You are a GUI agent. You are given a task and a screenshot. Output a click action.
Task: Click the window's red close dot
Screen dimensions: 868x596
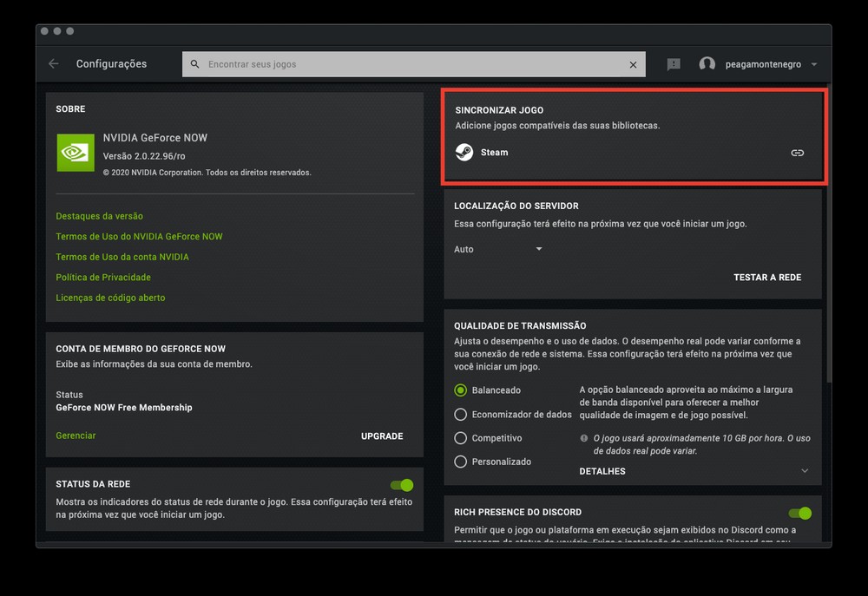[44, 31]
